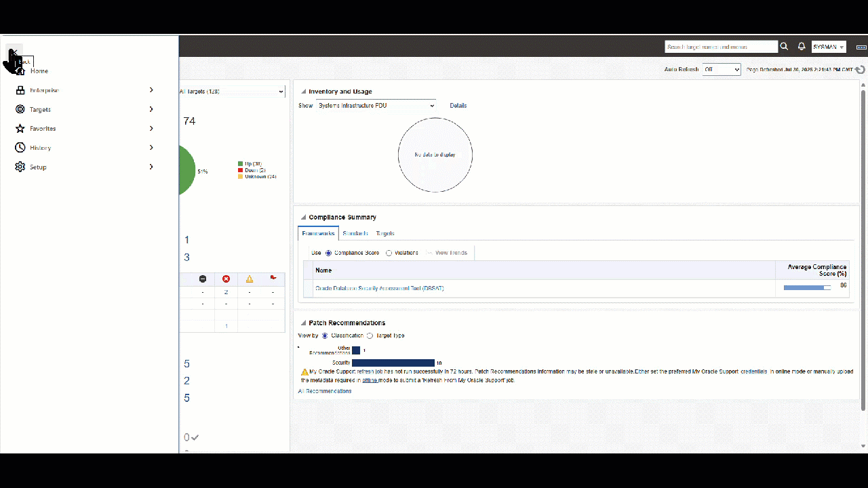Click the green Up legend swatch
The width and height of the screenshot is (868, 488).
[241, 164]
